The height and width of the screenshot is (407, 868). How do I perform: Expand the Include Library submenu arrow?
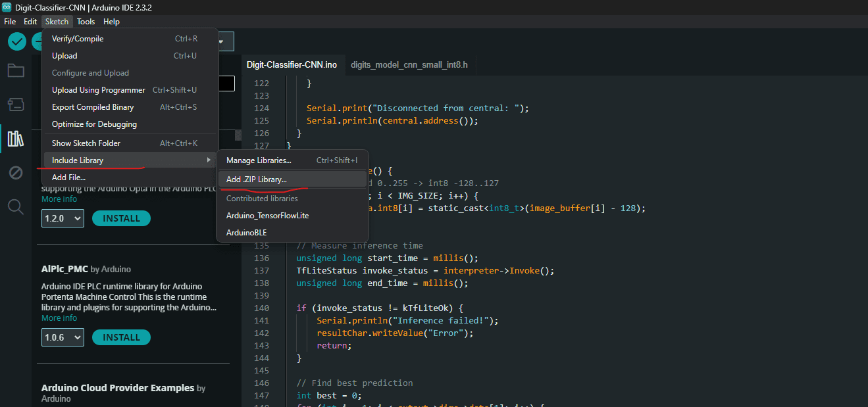click(209, 160)
